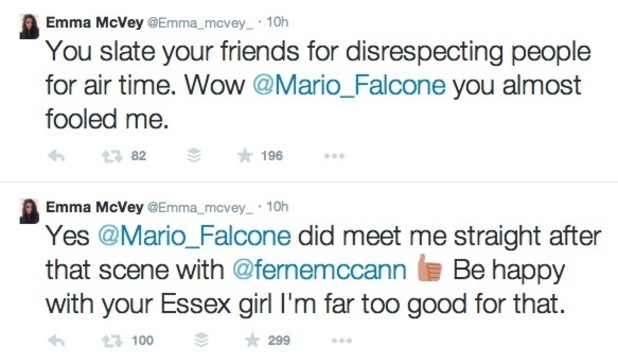
Task: Click Buffer stack icon on second tweet
Action: [201, 340]
